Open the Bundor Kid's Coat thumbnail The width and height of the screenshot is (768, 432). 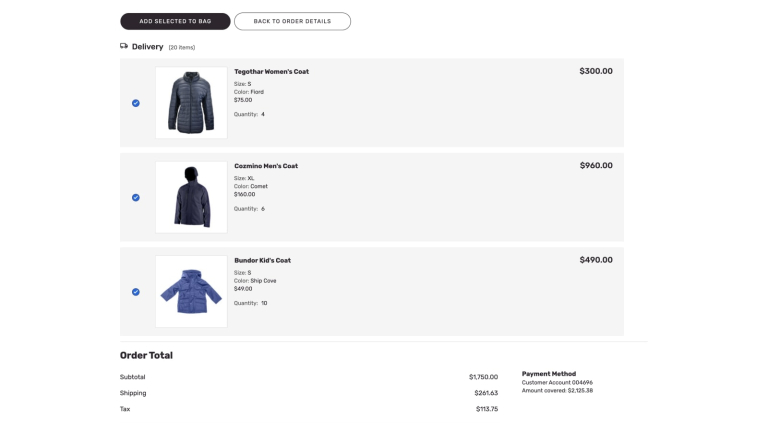tap(191, 291)
